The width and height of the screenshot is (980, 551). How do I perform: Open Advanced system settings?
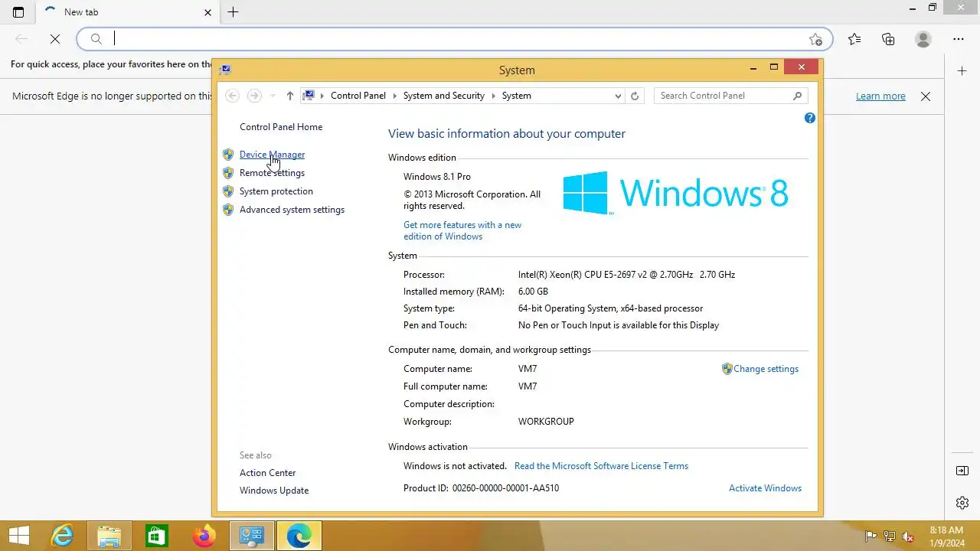coord(292,210)
